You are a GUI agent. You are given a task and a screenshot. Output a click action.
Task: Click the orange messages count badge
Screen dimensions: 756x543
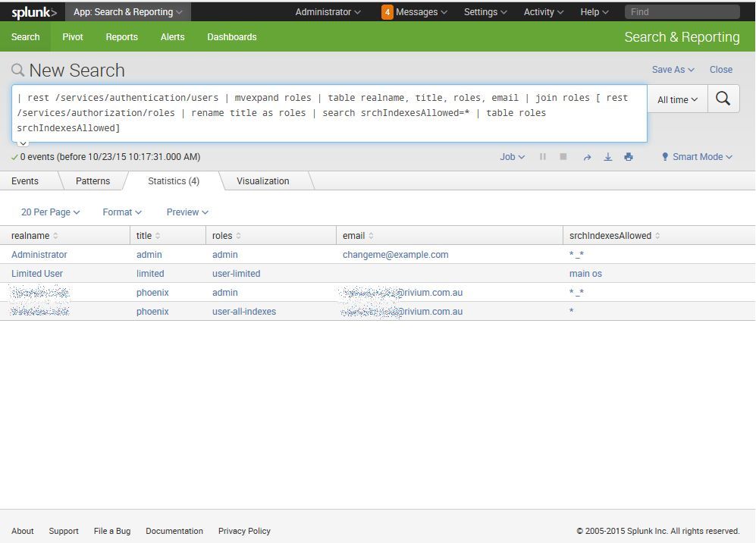click(x=387, y=12)
